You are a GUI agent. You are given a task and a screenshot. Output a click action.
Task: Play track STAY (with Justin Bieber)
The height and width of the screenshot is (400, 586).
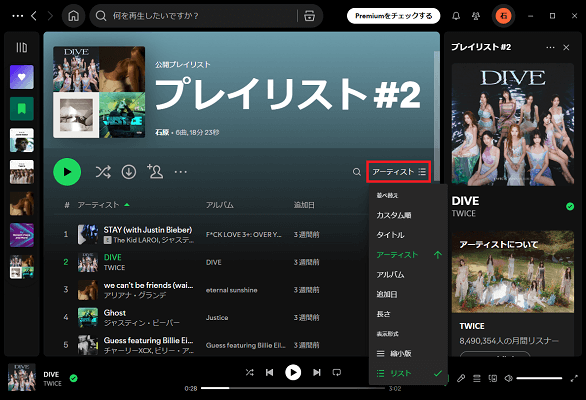click(x=148, y=230)
